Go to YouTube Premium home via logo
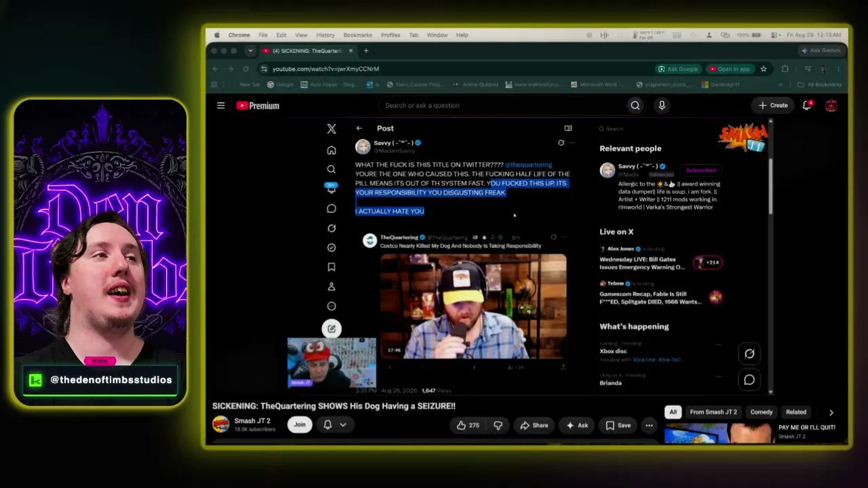The width and height of the screenshot is (868, 488). [257, 105]
